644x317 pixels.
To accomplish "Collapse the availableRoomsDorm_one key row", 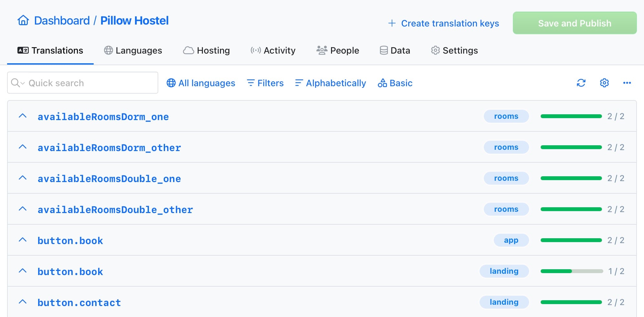I will pos(23,116).
